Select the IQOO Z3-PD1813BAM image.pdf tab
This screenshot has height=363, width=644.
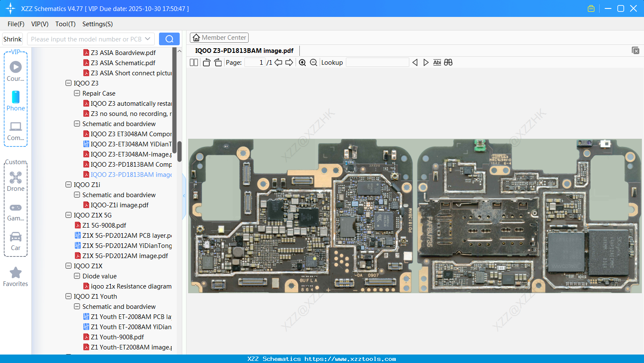(244, 50)
